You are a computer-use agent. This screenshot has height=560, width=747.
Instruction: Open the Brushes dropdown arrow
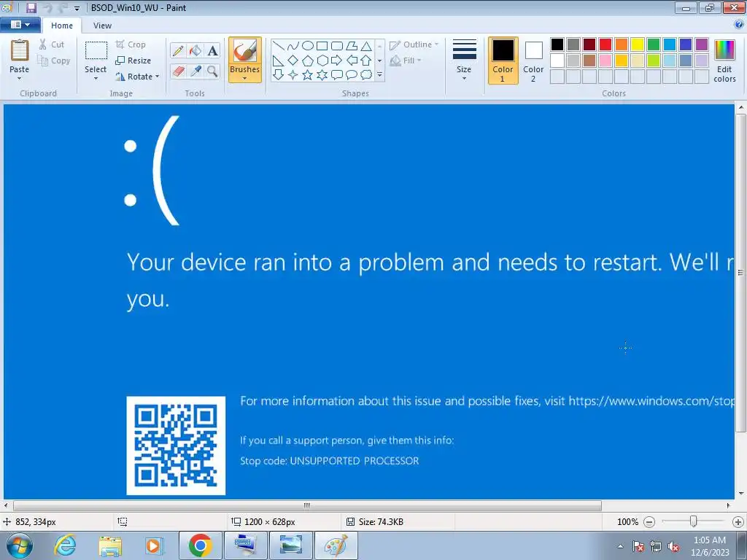(245, 79)
